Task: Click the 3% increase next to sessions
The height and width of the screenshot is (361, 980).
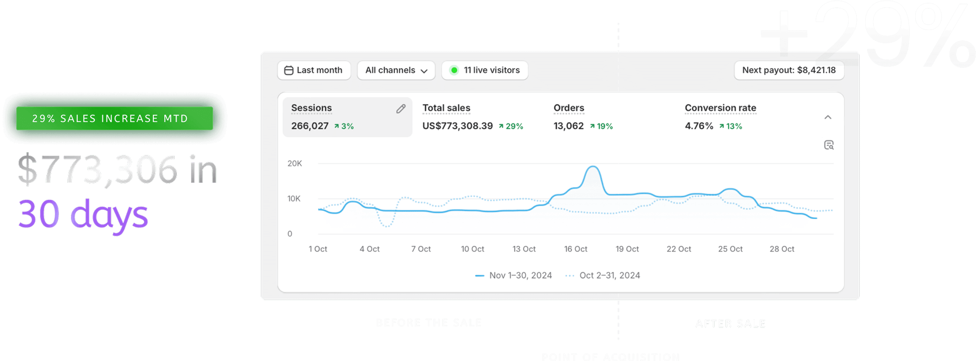Action: click(344, 126)
